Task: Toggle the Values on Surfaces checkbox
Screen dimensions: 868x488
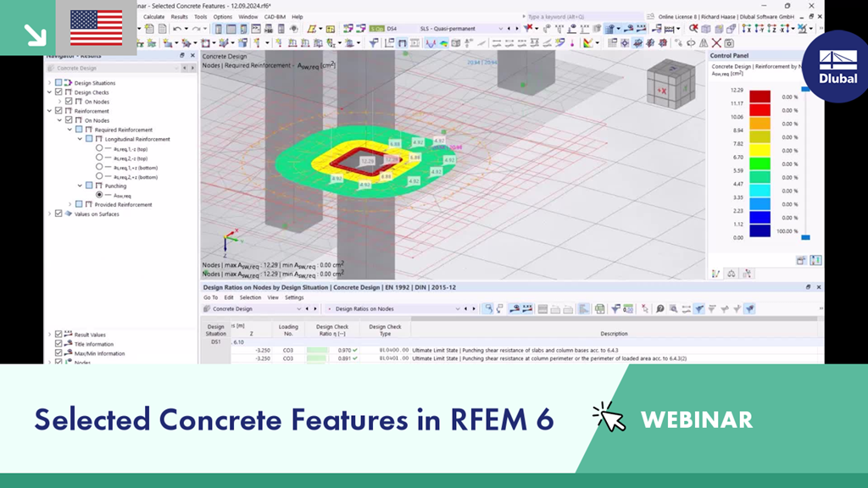Action: pyautogui.click(x=58, y=213)
